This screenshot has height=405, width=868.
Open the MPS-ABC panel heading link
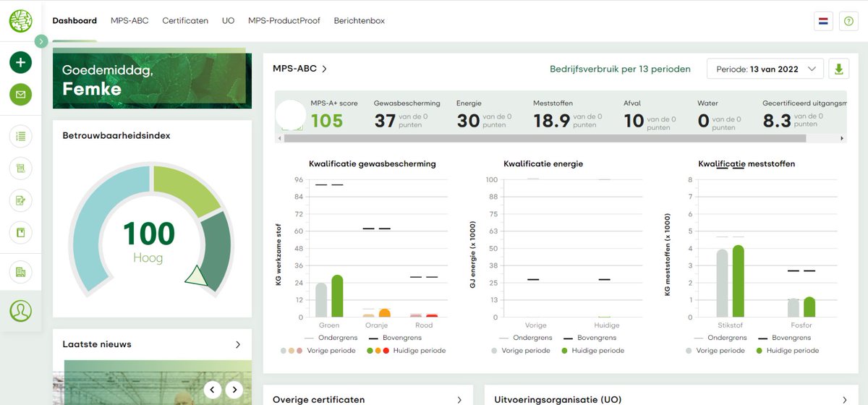pyautogui.click(x=299, y=69)
